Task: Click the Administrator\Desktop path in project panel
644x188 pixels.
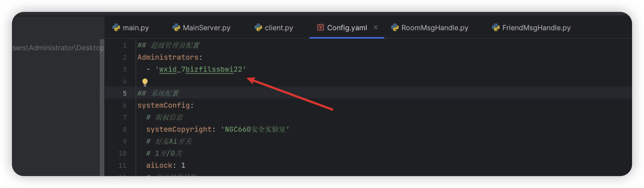Action: [x=66, y=48]
